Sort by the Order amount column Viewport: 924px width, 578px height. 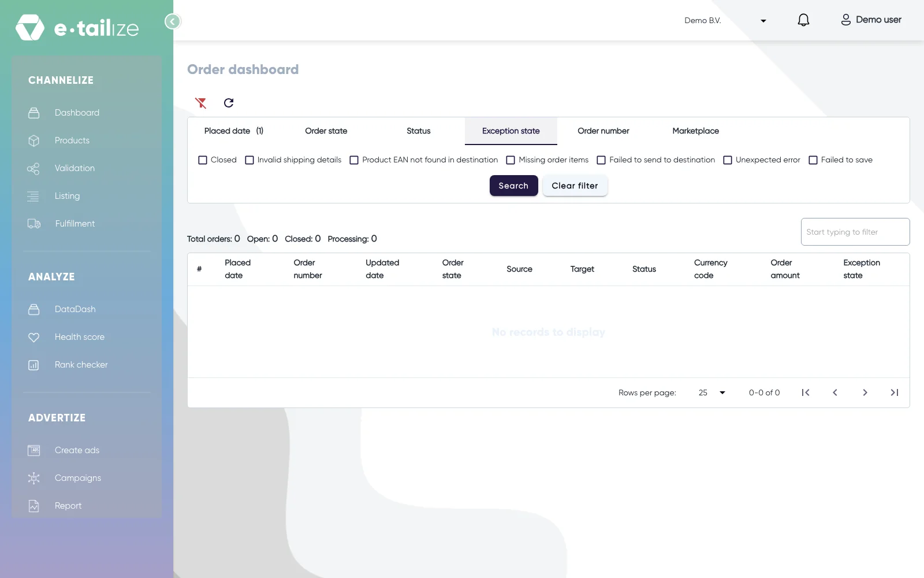[785, 269]
